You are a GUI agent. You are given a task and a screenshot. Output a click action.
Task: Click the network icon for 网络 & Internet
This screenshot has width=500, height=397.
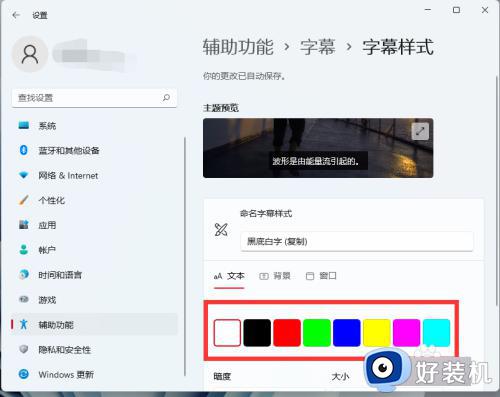point(24,175)
